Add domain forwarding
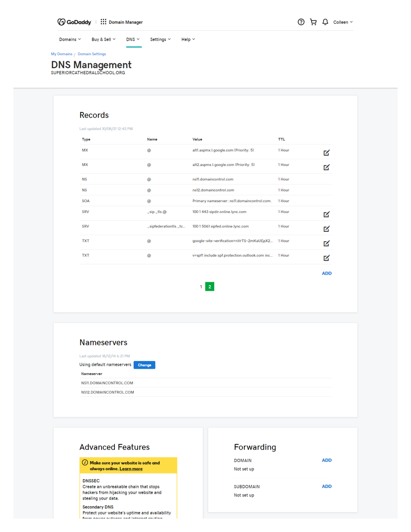411x532 pixels. pos(326,460)
